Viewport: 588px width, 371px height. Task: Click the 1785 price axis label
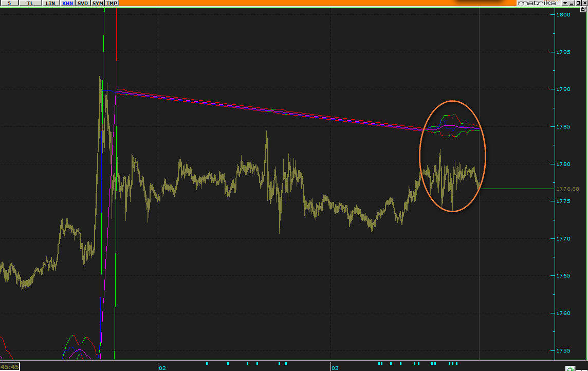[563, 127]
